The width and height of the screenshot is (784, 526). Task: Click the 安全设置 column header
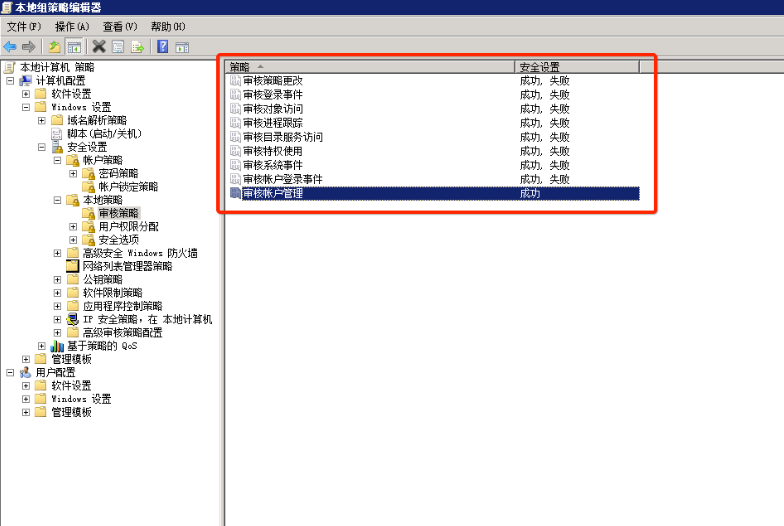click(x=576, y=66)
